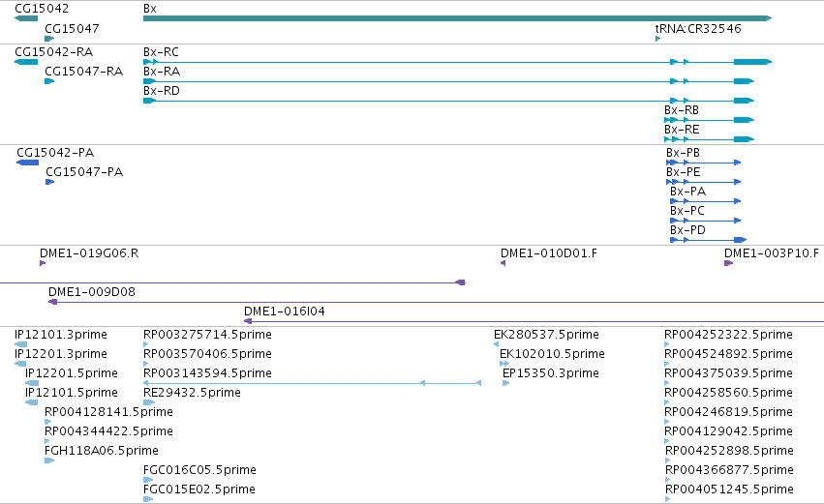Viewport: 824px width, 504px height.
Task: Click the RP004366877.5prime label
Action: [x=729, y=470]
